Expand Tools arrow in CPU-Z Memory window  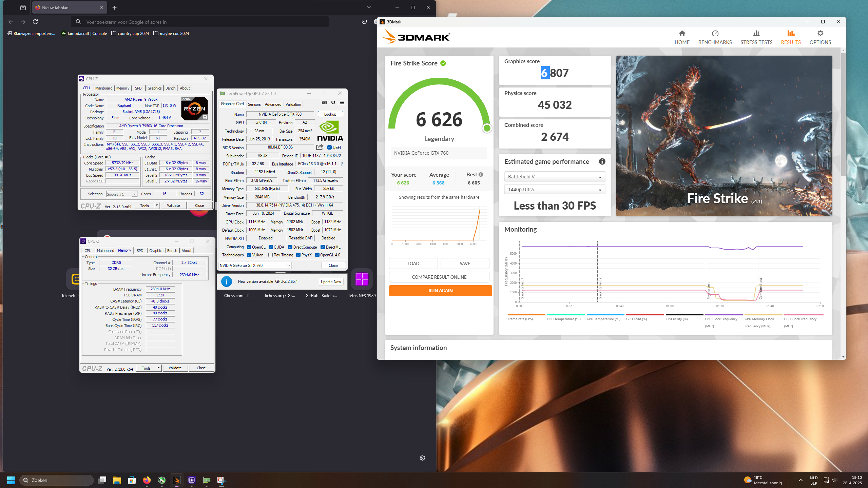pos(158,368)
